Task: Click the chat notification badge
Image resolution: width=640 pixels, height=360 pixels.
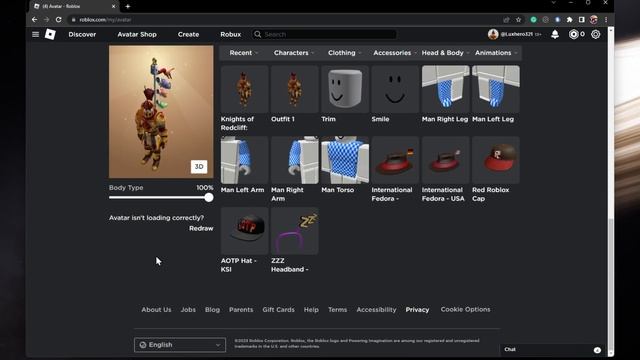Action: point(597,350)
